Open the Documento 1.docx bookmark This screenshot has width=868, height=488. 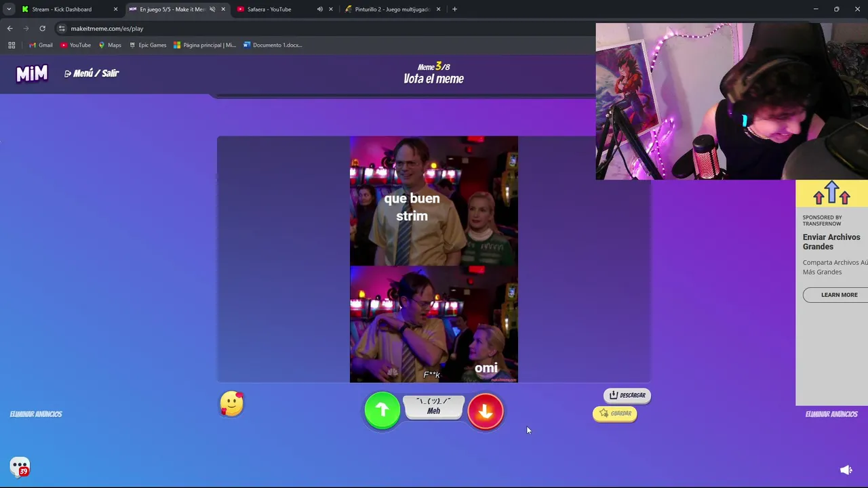point(273,45)
